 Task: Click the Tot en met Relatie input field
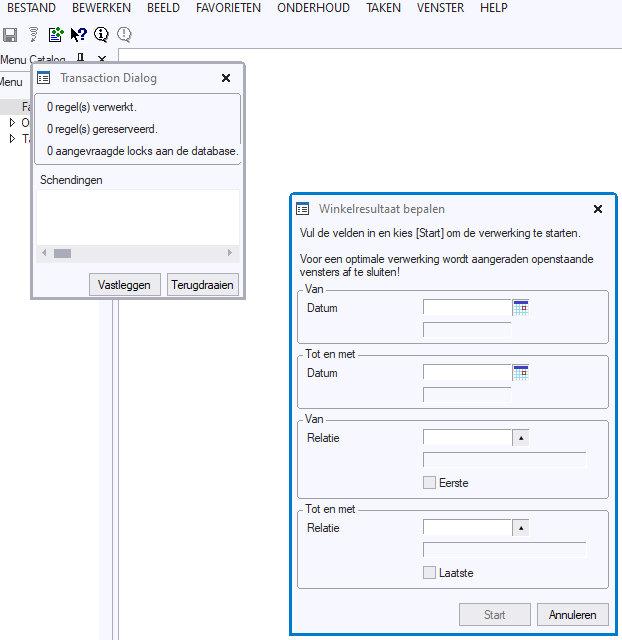point(467,528)
